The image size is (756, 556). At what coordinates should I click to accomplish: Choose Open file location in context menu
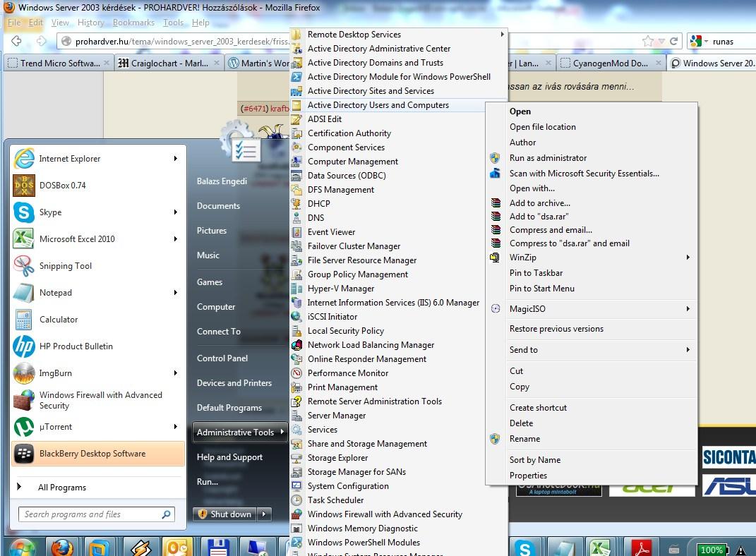pyautogui.click(x=592, y=127)
